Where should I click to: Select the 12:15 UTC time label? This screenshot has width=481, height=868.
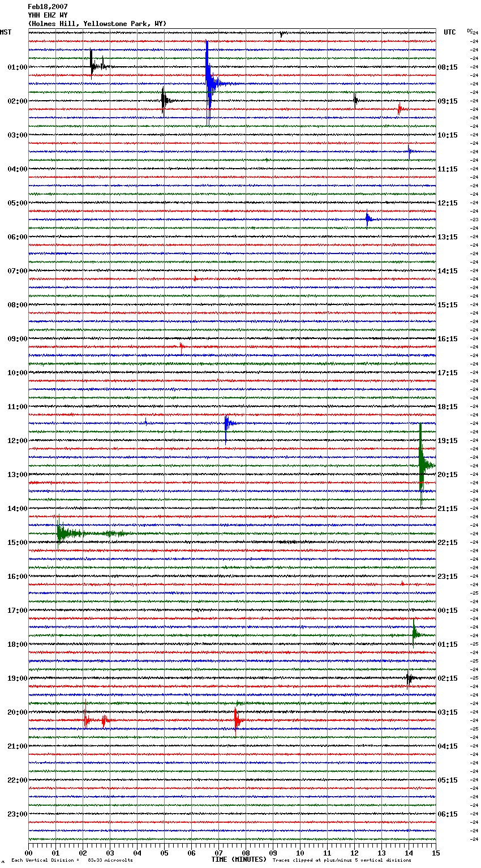(448, 203)
